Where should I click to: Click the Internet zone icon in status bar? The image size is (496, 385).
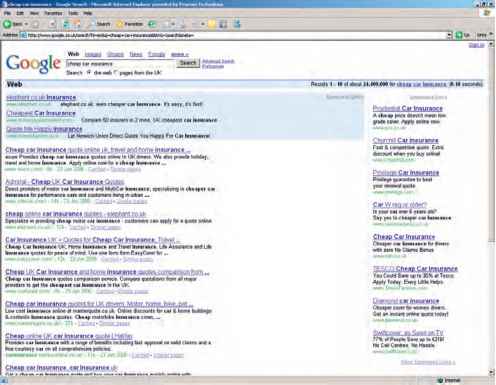click(440, 380)
